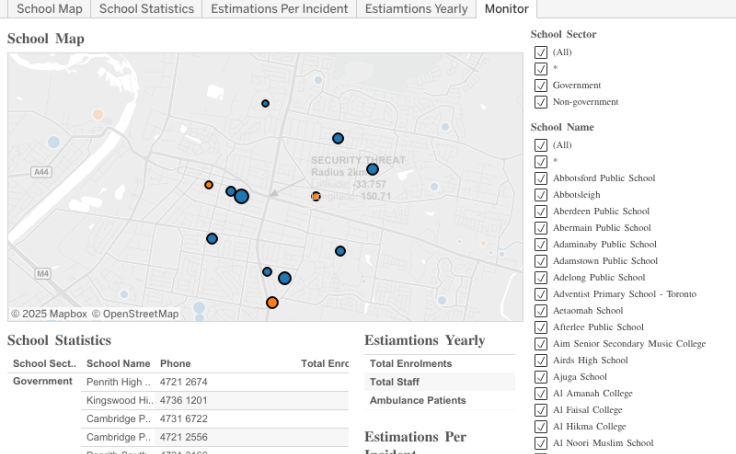The height and width of the screenshot is (454, 736).
Task: Select the largest blue marker on the map
Action: [x=241, y=196]
